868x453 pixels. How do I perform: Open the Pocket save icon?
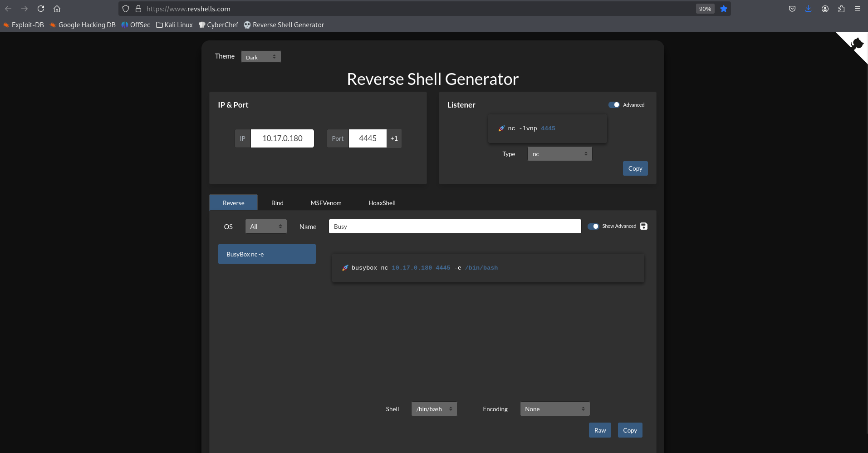click(792, 9)
